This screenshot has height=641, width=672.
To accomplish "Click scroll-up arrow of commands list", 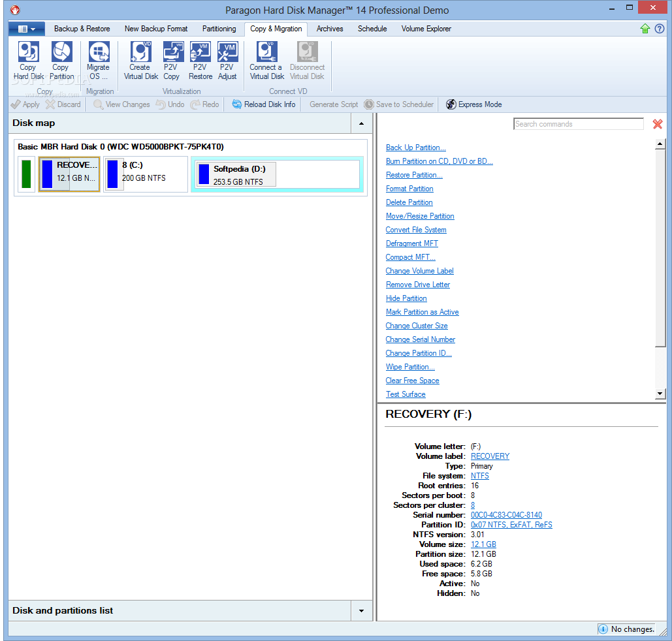I will click(660, 144).
